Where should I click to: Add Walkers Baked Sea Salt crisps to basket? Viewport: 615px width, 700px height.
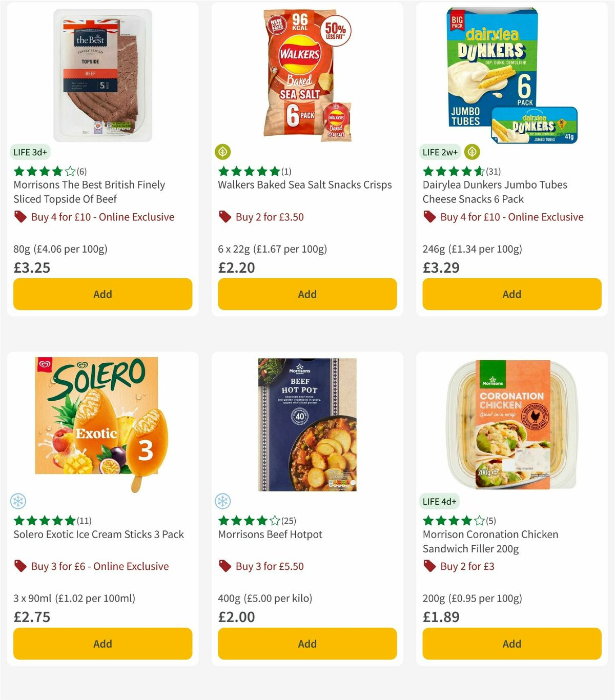coord(307,294)
